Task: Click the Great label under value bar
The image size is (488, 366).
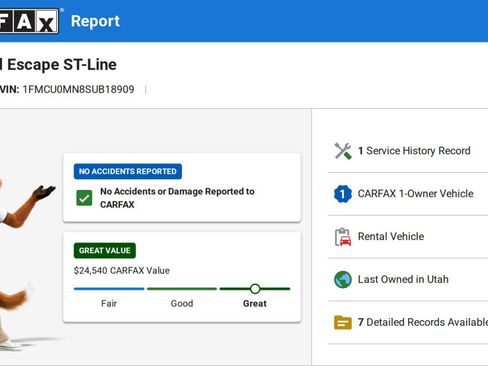Action: tap(255, 303)
